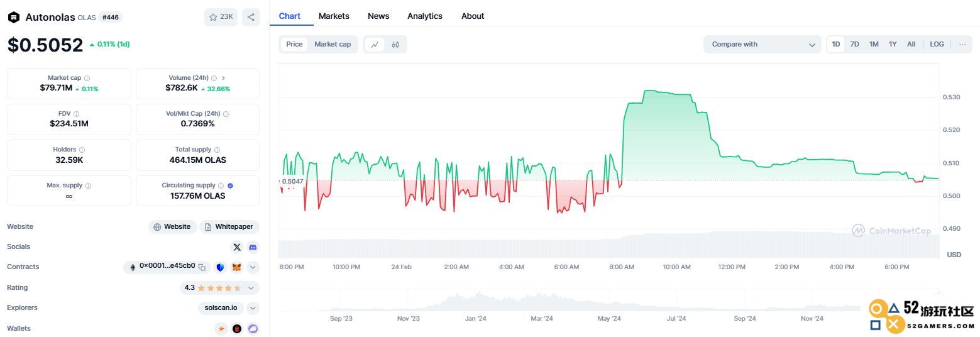Image resolution: width=980 pixels, height=337 pixels.
Task: Set the chart range to 1Y
Action: pos(893,44)
